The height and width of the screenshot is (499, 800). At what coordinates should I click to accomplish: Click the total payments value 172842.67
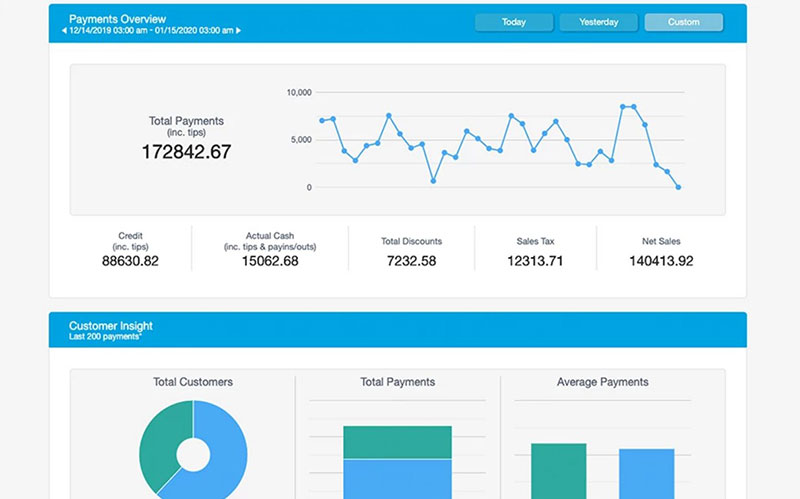click(186, 152)
